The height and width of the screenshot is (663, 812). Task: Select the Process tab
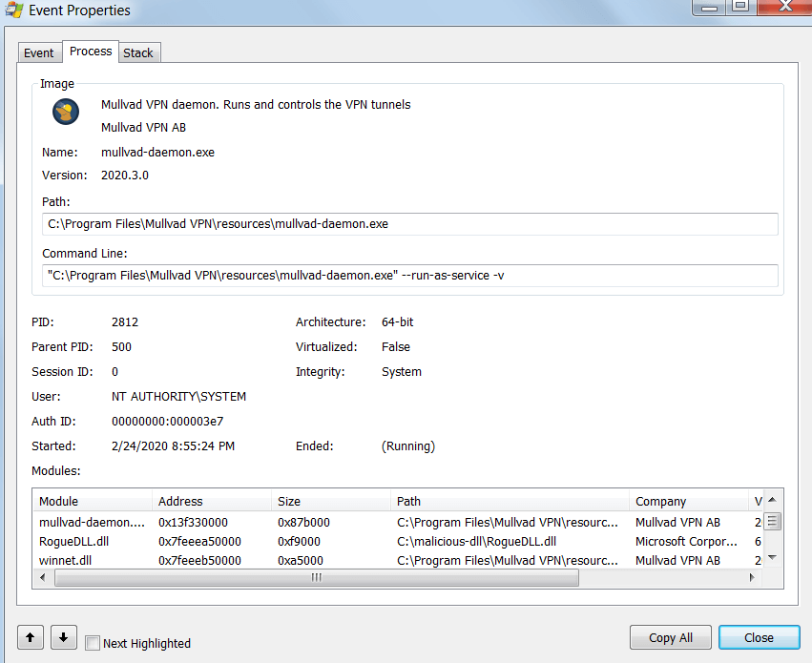click(x=91, y=52)
